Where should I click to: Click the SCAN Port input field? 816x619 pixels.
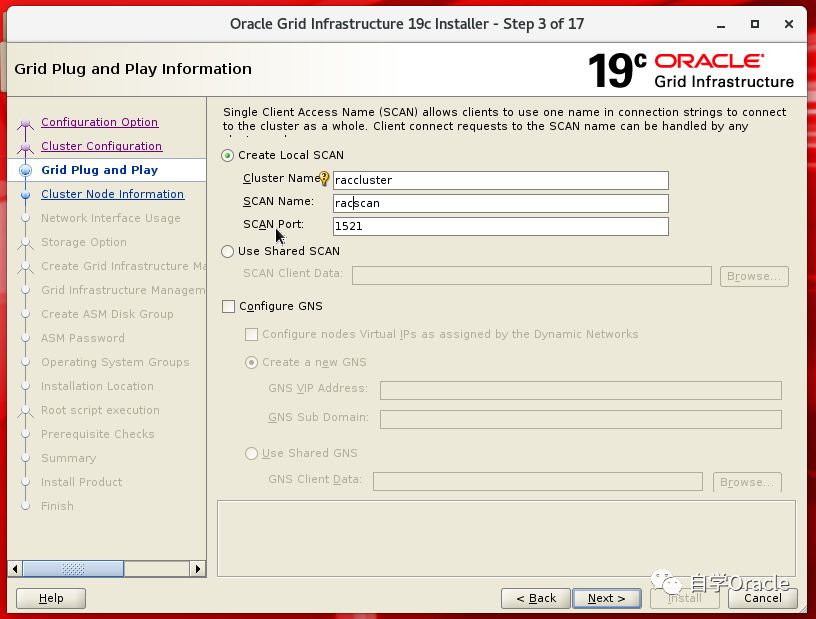[x=501, y=226]
